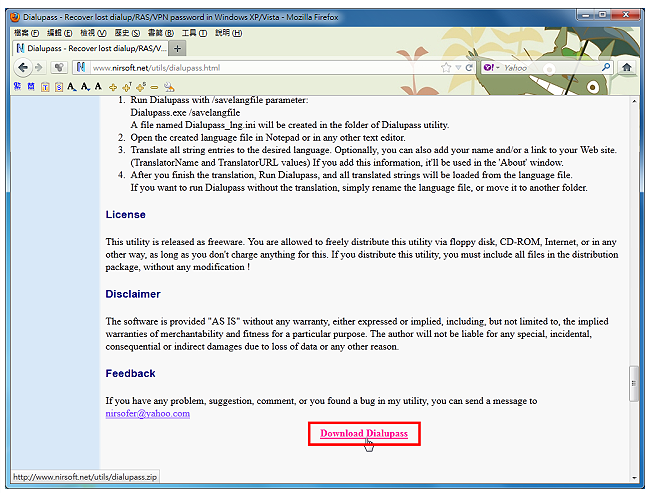Image resolution: width=650 pixels, height=493 pixels.
Task: Click the 繁 traditional Chinese toolbar icon
Action: pos(17,86)
